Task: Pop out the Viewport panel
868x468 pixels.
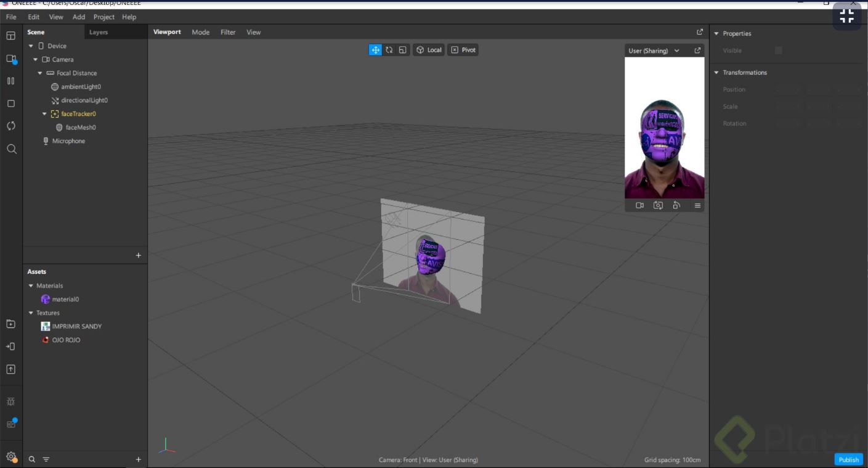Action: coord(700,32)
